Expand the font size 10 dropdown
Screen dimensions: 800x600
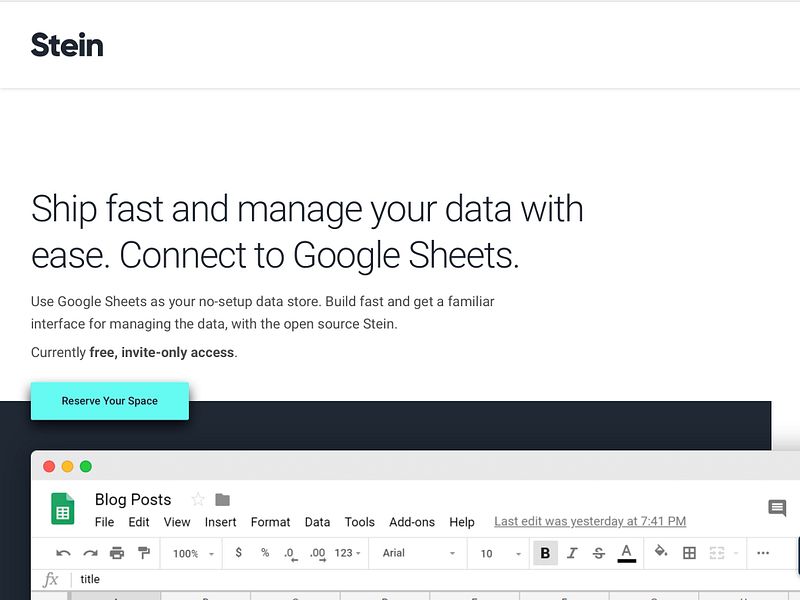tap(500, 553)
